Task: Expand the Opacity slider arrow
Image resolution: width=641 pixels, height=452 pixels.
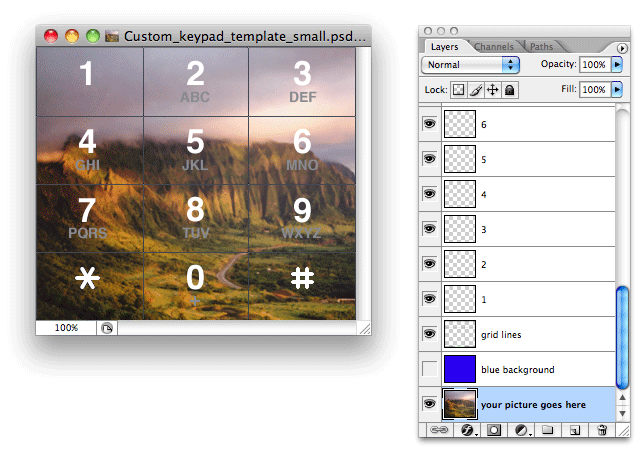Action: pos(617,65)
